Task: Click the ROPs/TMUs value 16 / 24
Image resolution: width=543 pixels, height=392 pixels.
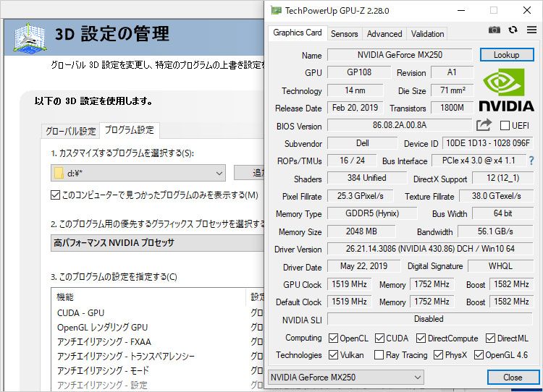Action: pyautogui.click(x=352, y=161)
